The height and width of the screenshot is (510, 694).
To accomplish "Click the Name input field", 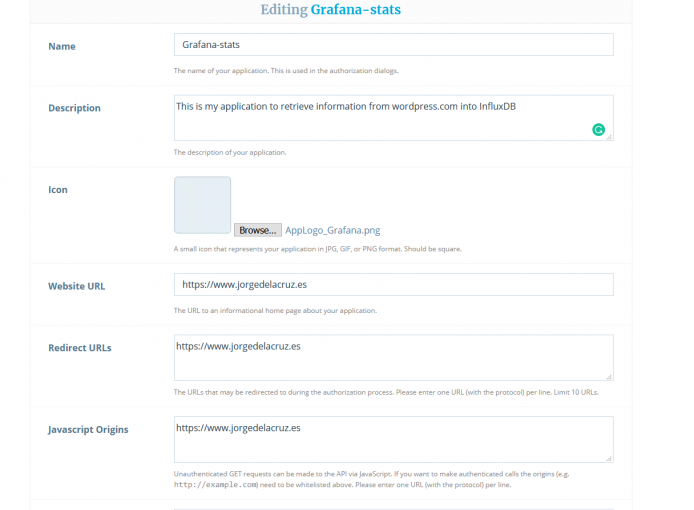I will click(393, 45).
